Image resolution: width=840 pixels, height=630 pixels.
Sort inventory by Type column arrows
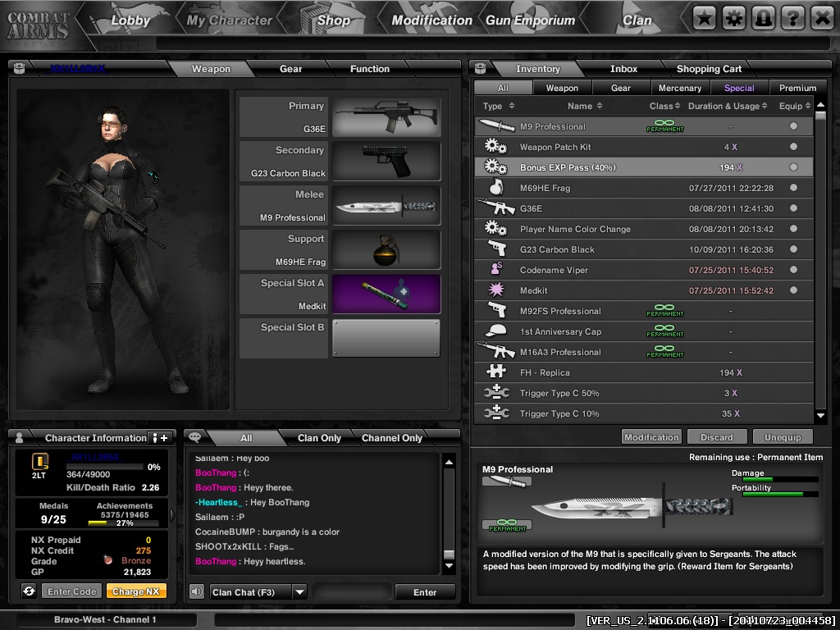coord(512,106)
